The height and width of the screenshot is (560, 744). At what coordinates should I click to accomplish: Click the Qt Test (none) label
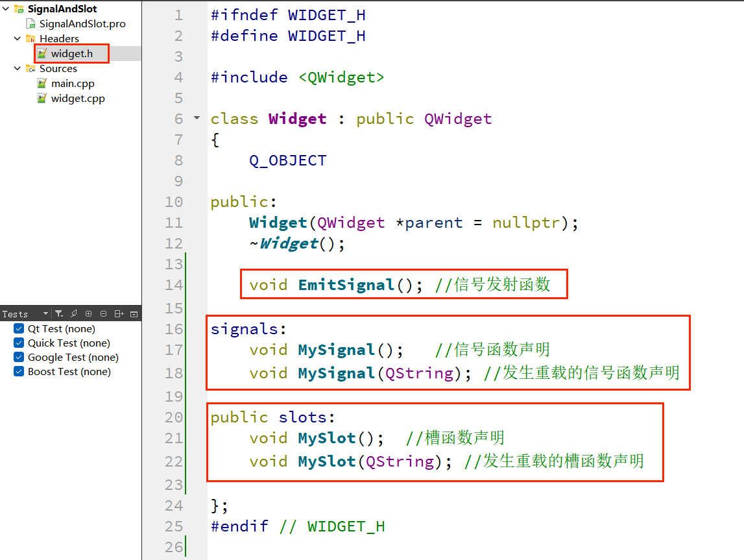(x=61, y=328)
